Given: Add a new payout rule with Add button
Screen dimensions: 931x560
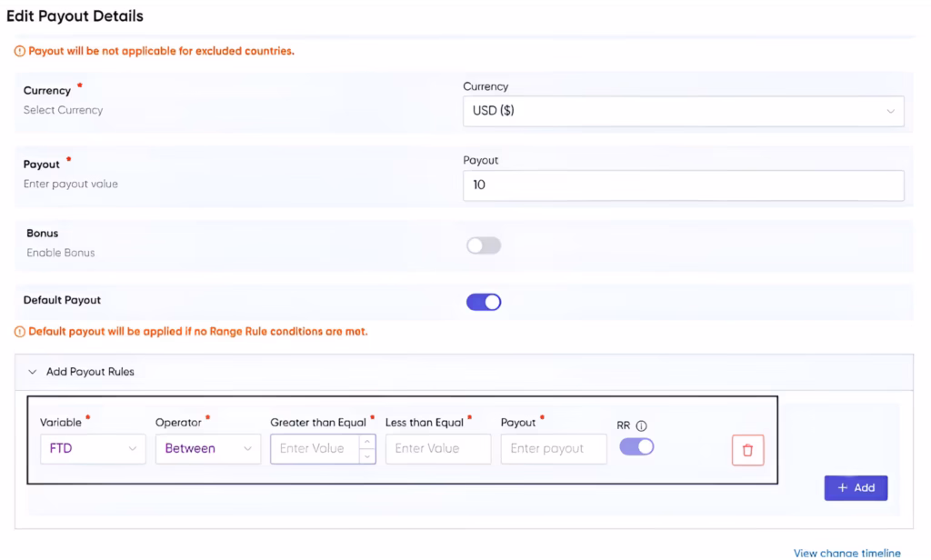Looking at the screenshot, I should 856,487.
